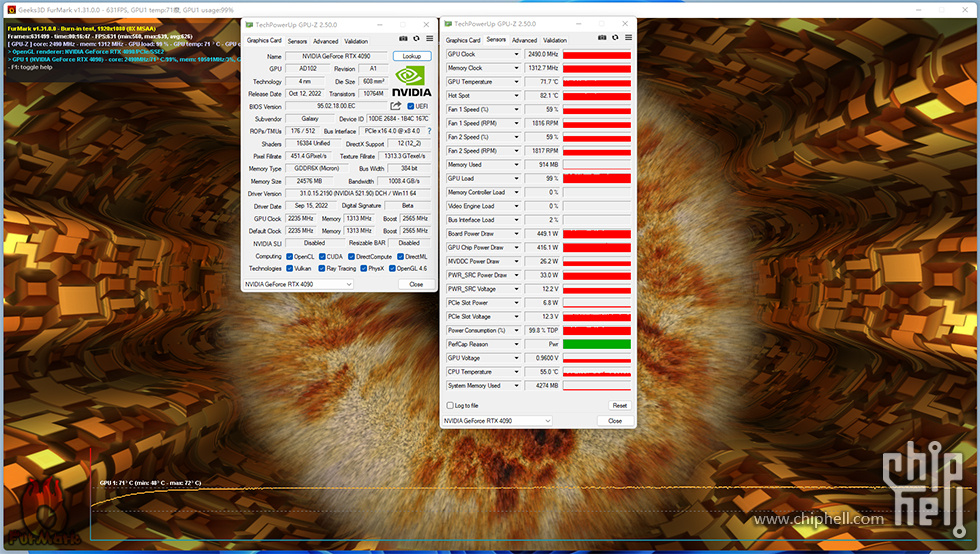980x554 pixels.
Task: Toggle the CUDA checkbox
Action: 322,256
